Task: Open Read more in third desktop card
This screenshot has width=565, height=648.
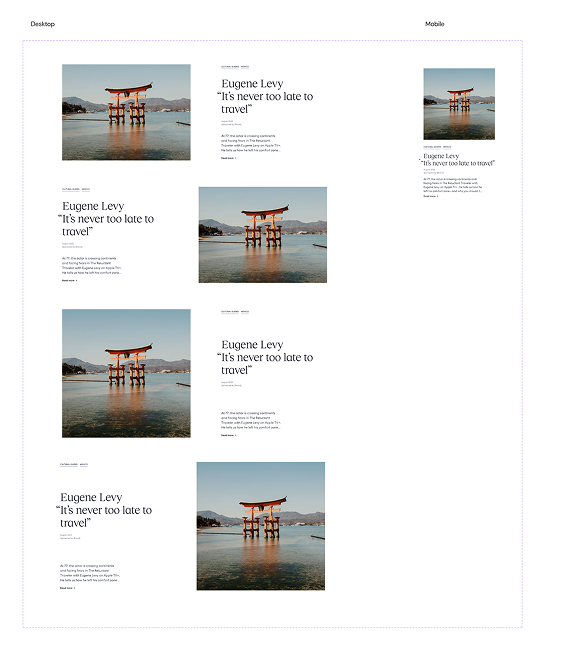Action: tap(229, 436)
